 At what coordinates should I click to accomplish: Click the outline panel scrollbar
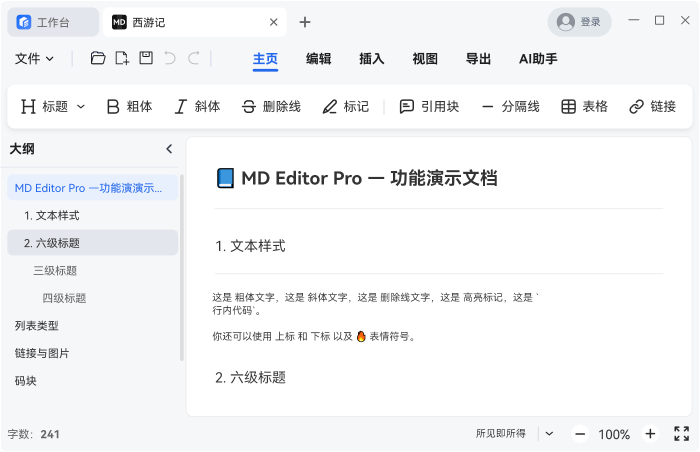(182, 268)
